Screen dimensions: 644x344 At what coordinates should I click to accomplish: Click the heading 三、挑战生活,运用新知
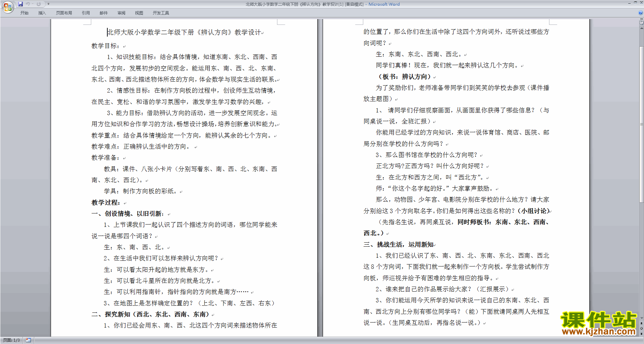pyautogui.click(x=398, y=245)
